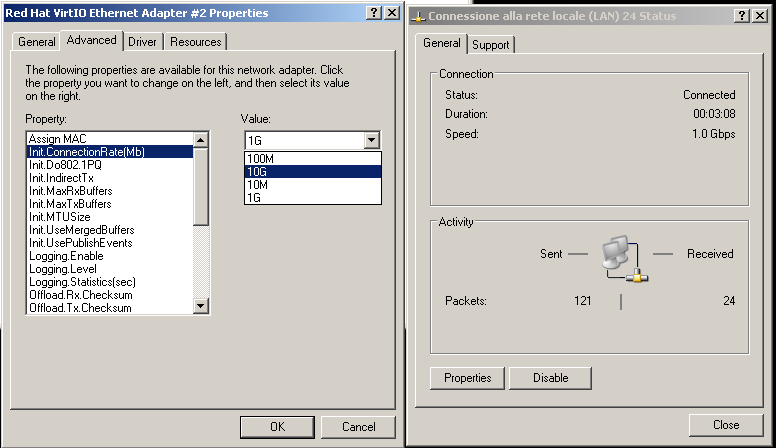This screenshot has width=776, height=448.
Task: Select Init.UseMergedBuffers property
Action: [110, 230]
